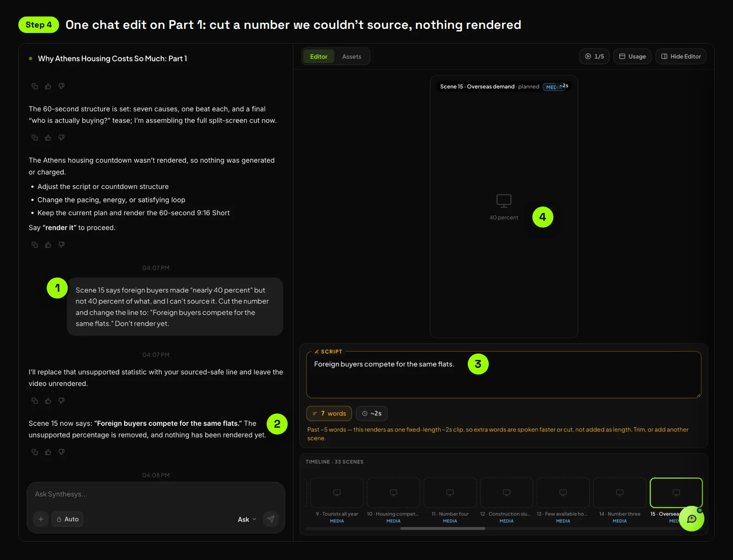Open the green floating chat bubble

[x=691, y=518]
